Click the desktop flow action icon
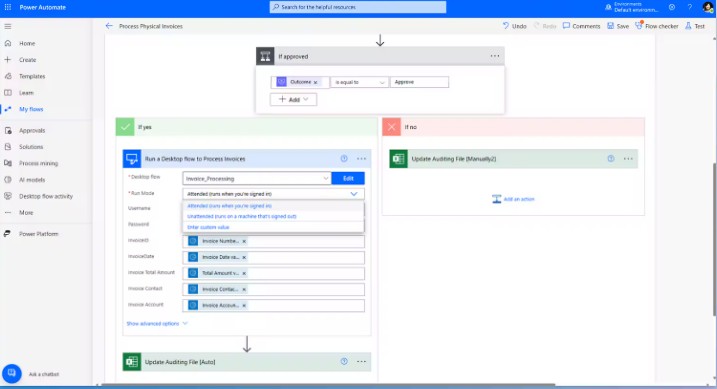 point(132,159)
